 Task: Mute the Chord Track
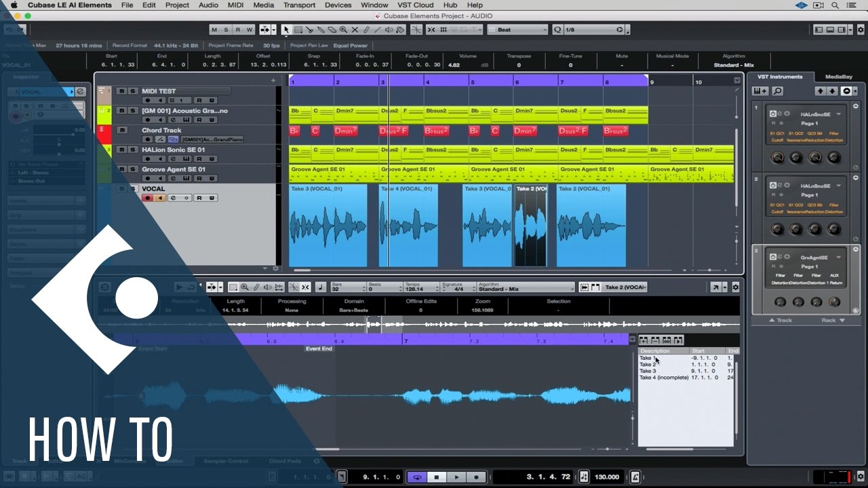pos(121,130)
